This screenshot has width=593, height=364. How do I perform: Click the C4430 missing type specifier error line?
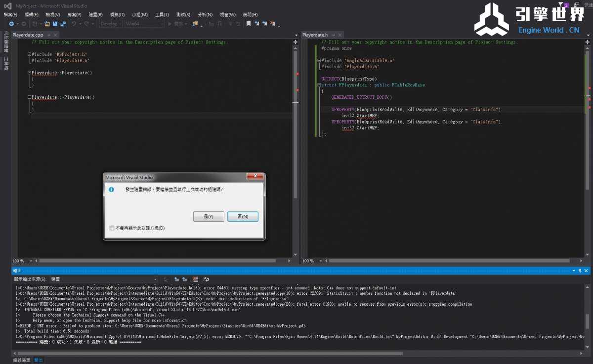(x=206, y=288)
